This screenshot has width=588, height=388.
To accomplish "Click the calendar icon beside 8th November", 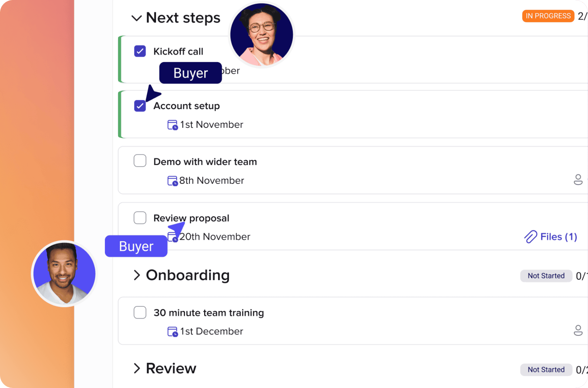I will tap(172, 181).
